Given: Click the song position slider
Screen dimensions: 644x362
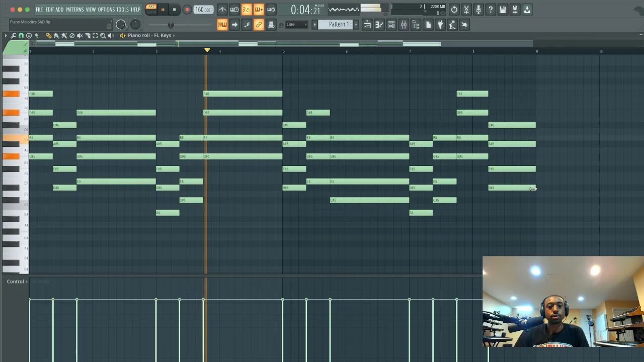Looking at the screenshot, I should coord(171,25).
